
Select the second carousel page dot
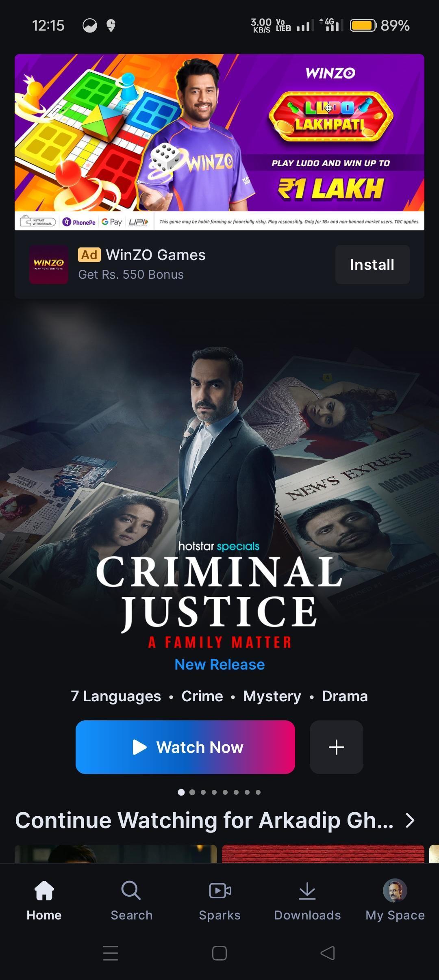point(192,792)
